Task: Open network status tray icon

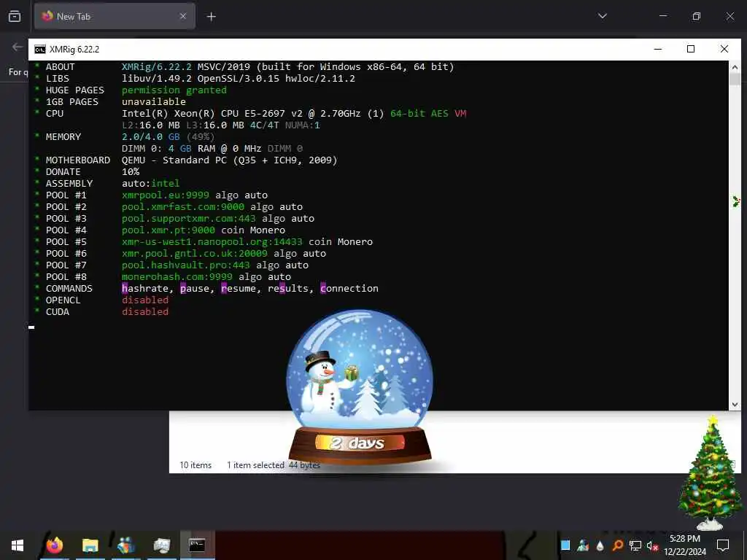Action: point(635,545)
